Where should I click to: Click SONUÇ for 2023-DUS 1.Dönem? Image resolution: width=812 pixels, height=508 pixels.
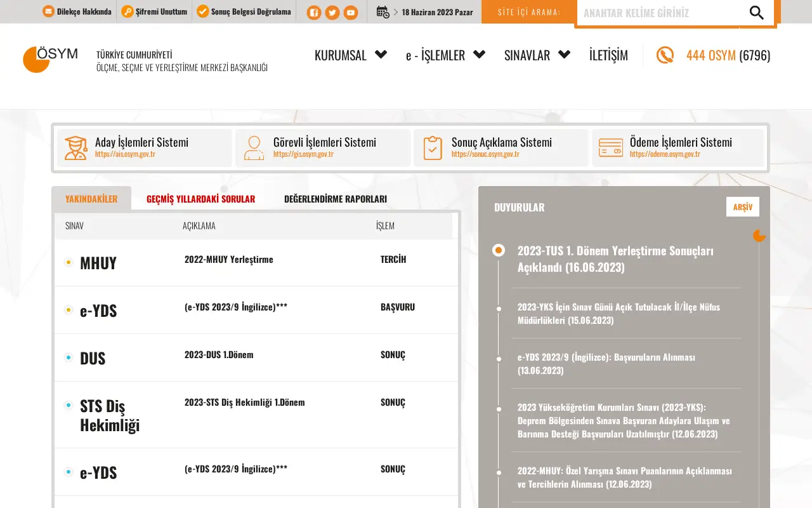click(x=393, y=355)
